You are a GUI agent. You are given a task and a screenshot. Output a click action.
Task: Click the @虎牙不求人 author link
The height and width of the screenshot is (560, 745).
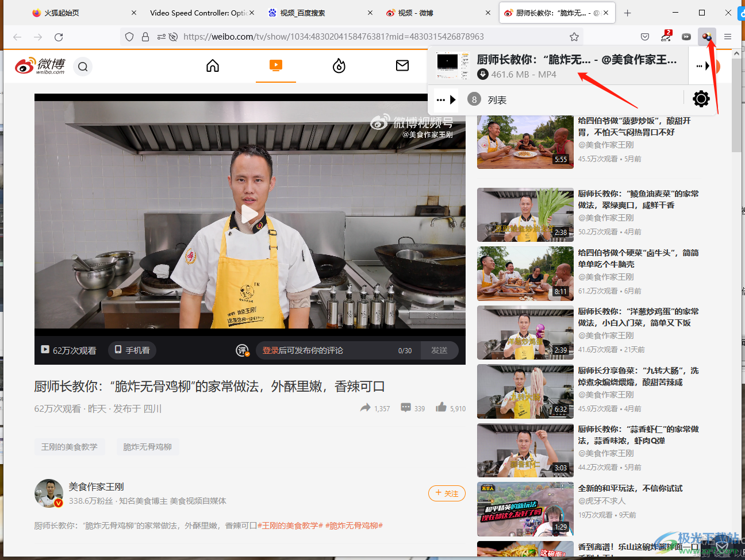pyautogui.click(x=602, y=501)
